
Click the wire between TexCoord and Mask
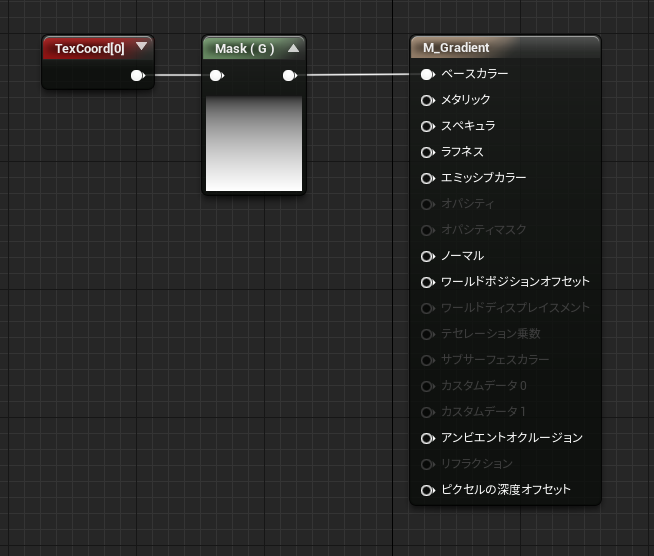pos(177,75)
